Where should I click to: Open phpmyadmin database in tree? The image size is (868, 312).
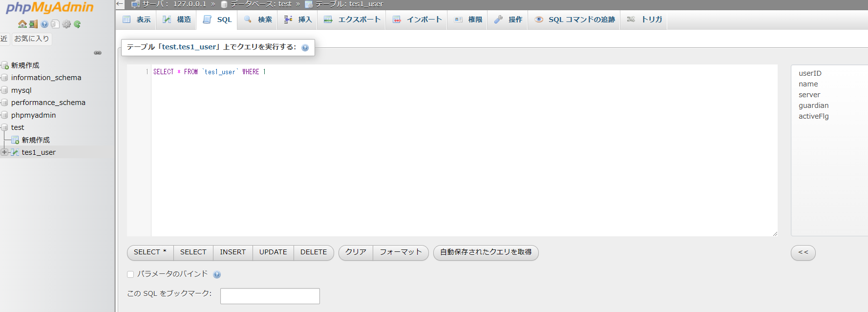(x=33, y=115)
